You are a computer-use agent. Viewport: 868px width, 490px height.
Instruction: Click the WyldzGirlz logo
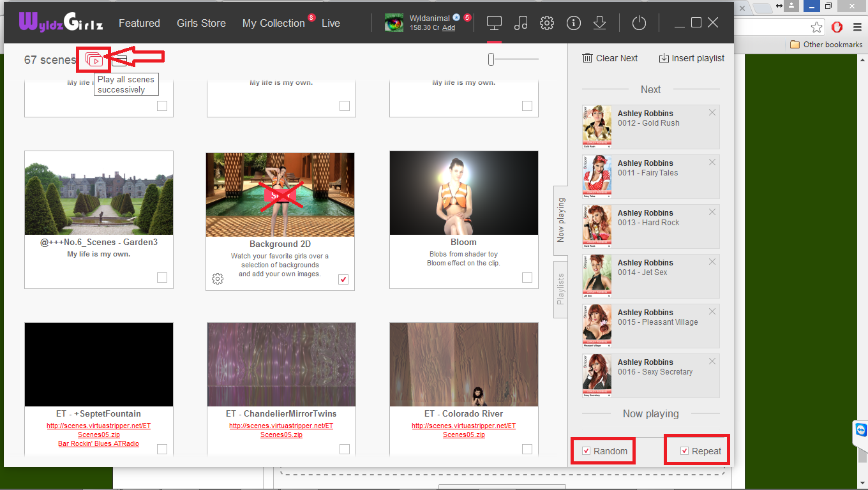pyautogui.click(x=61, y=22)
